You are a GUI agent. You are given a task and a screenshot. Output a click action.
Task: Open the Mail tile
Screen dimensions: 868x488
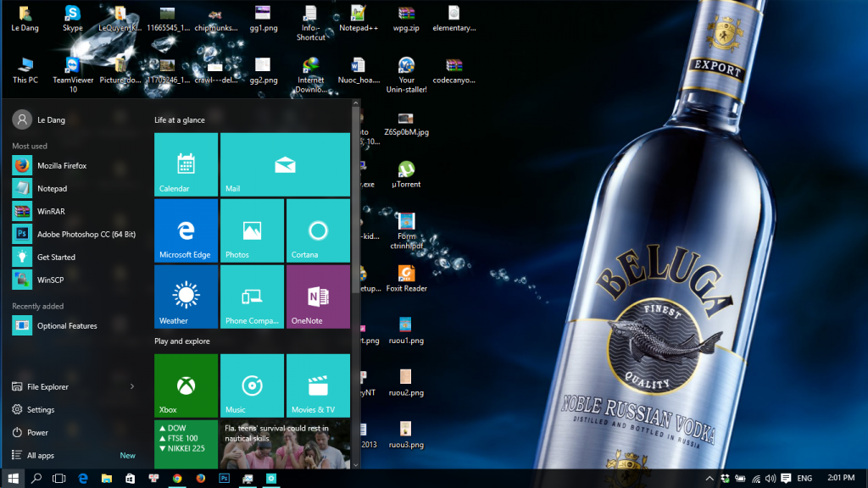click(285, 164)
